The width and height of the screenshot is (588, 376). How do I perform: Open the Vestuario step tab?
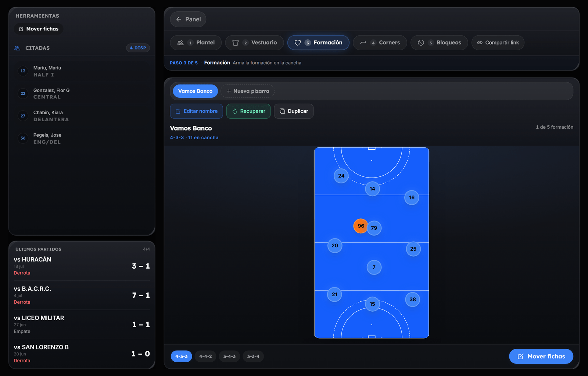pyautogui.click(x=254, y=43)
